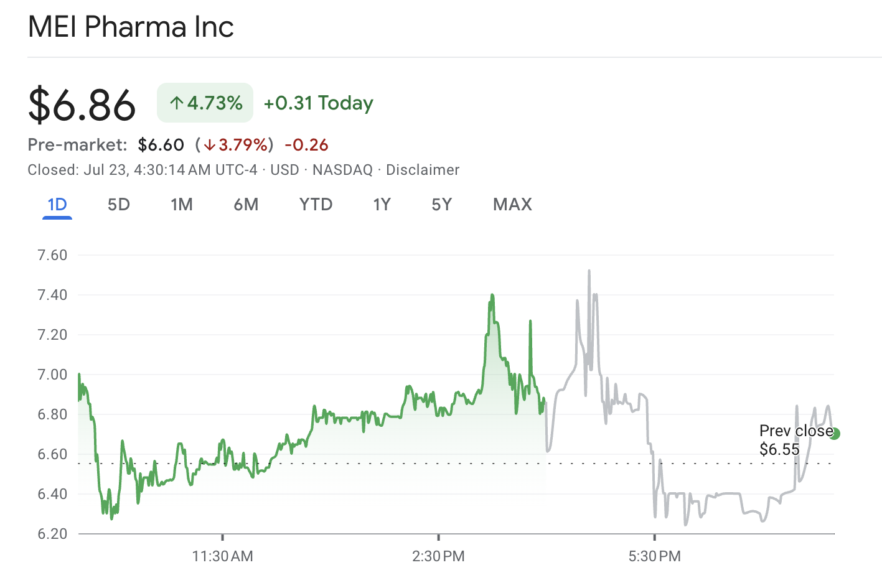Screen dimensions: 882x588
Task: Click the NASDAQ exchange label
Action: (x=341, y=169)
